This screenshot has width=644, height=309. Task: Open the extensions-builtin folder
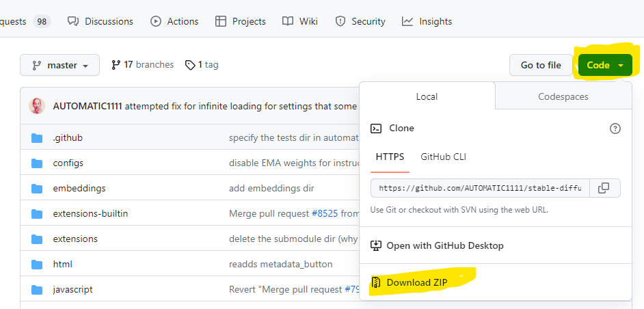90,214
